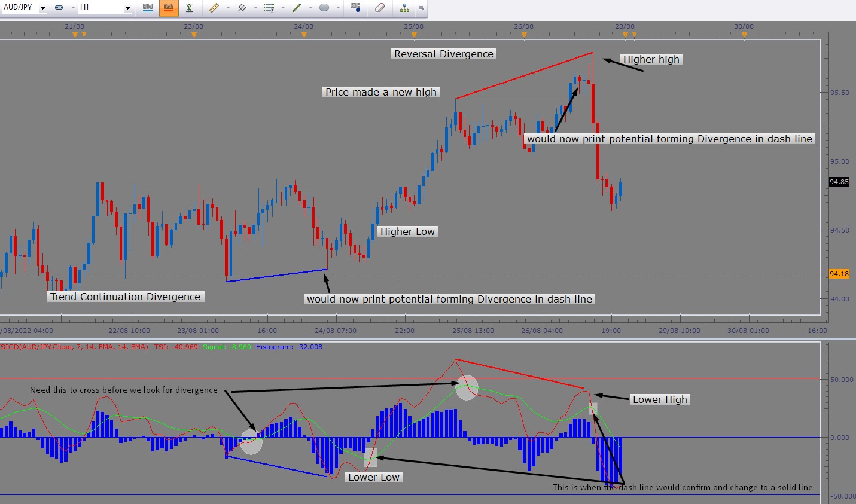Viewport: 856px width, 504px height.
Task: Select the ruler measure tool
Action: (x=214, y=8)
